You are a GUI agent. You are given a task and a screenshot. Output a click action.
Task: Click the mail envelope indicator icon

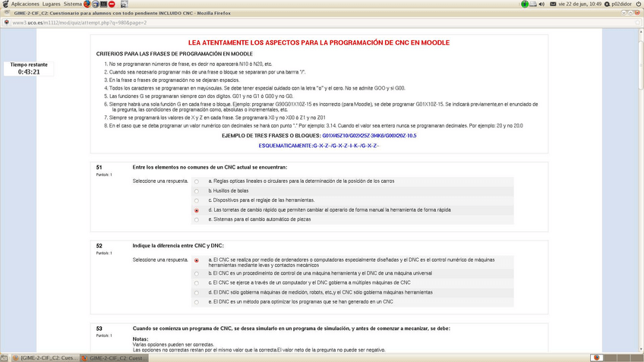551,4
